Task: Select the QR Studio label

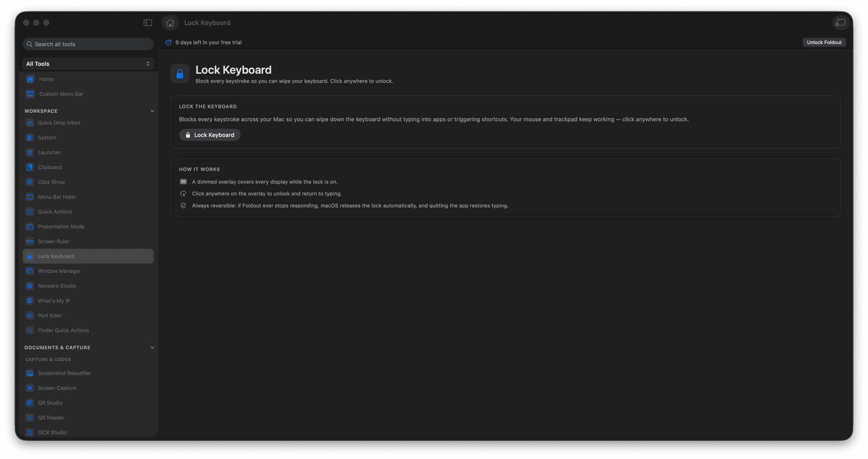Action: 50,403
